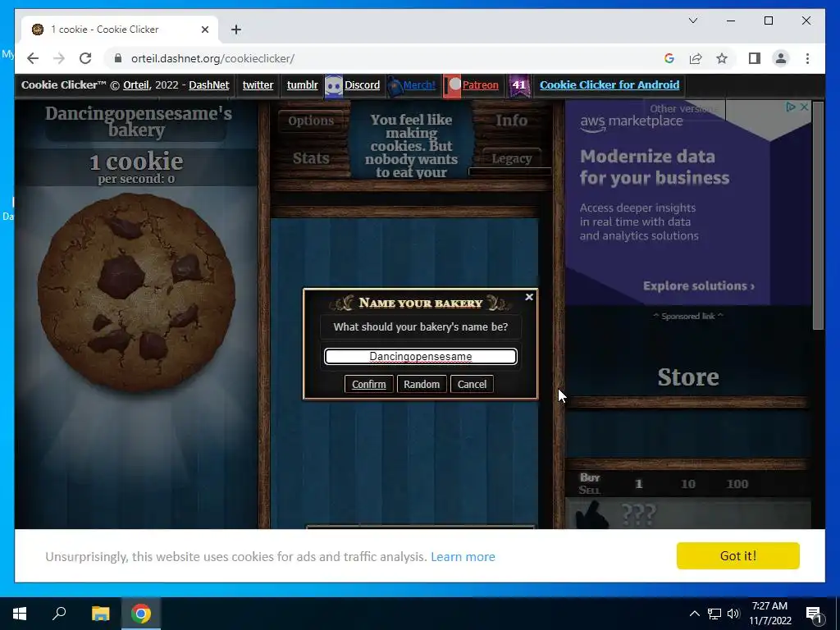Select the 1 cookie - Cookie Clicker tab

(119, 30)
